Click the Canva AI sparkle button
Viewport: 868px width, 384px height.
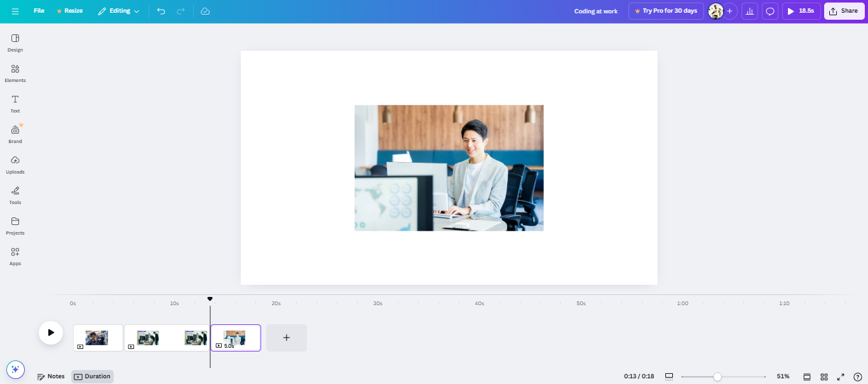[15, 369]
